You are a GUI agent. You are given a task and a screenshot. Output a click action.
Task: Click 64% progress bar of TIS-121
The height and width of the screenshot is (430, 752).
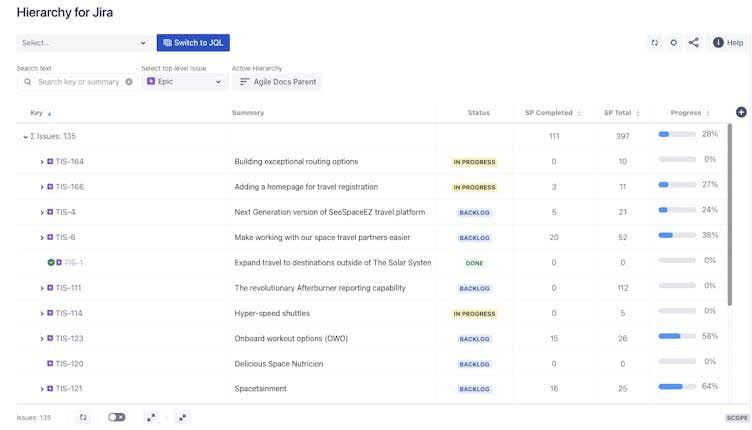(677, 386)
